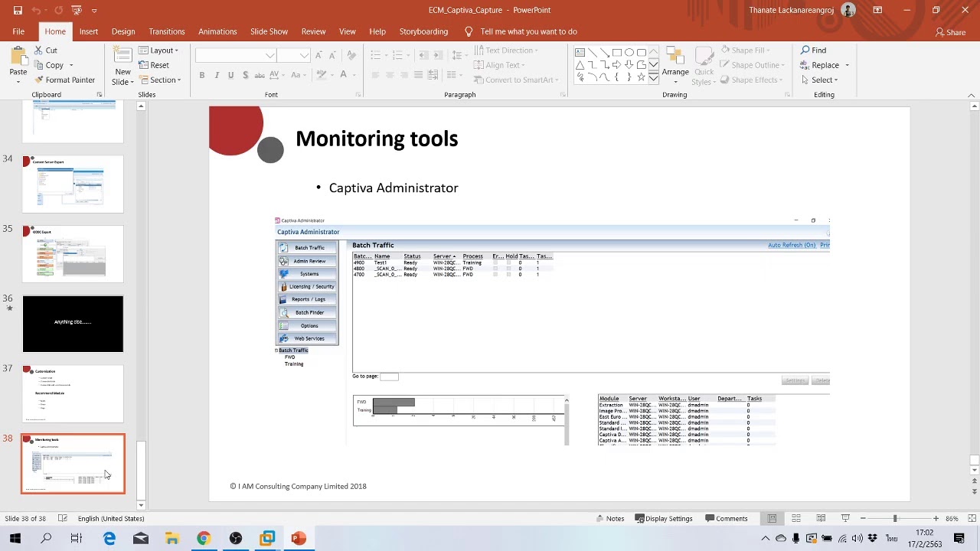Toggle Italic formatting
The width and height of the screenshot is (980, 551).
tap(217, 75)
